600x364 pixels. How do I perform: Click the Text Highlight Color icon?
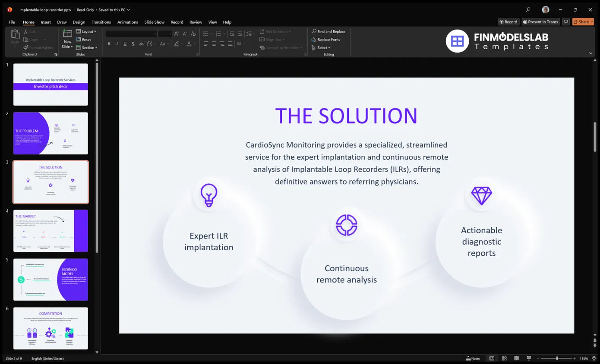point(176,44)
